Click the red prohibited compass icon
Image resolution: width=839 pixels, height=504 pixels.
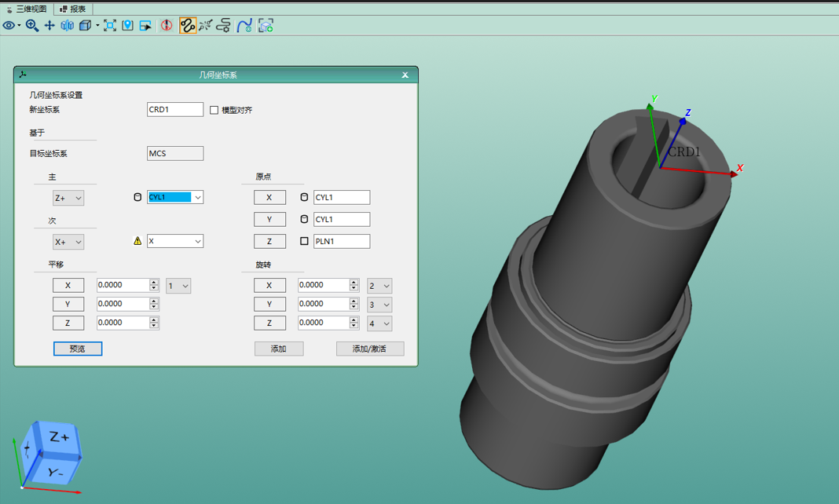point(167,25)
